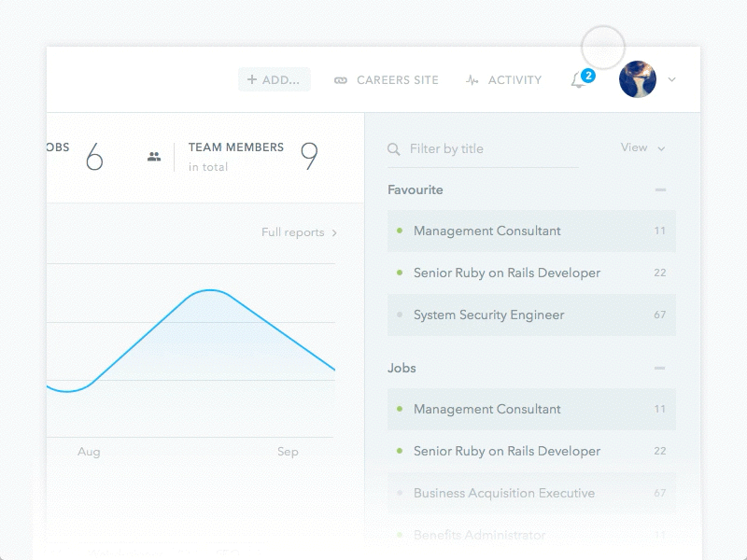This screenshot has width=747, height=560.
Task: Select the activity pulse icon in the header
Action: pyautogui.click(x=472, y=80)
